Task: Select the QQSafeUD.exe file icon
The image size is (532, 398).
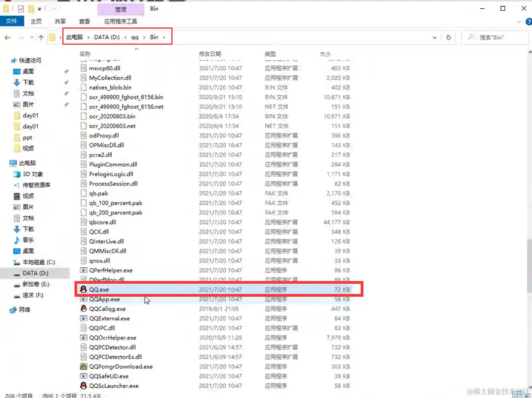Action: [84, 376]
